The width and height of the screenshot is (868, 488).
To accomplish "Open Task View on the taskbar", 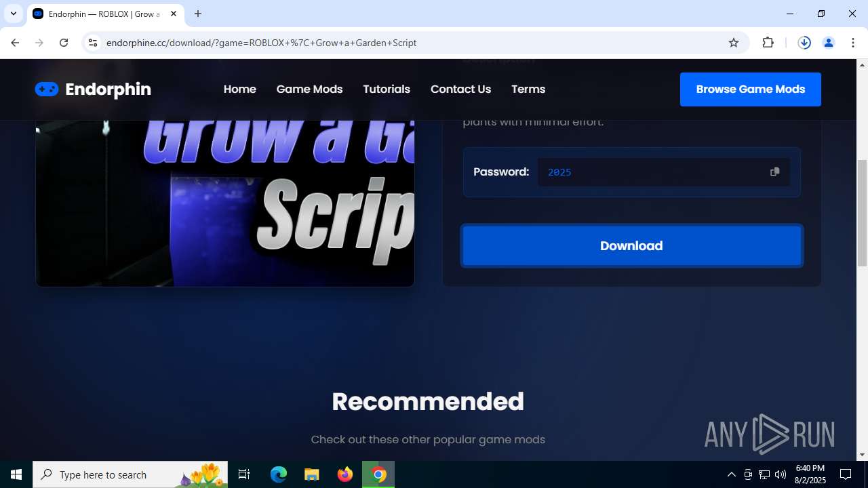I will tap(244, 474).
